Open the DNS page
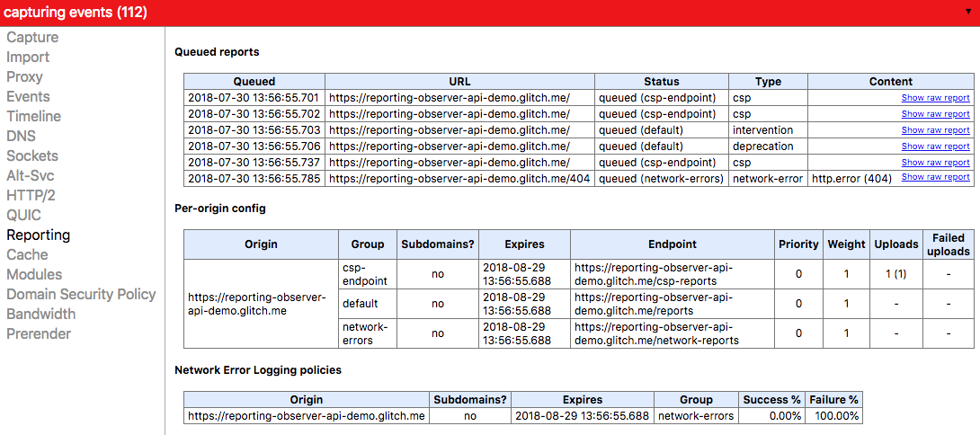This screenshot has width=980, height=435. [21, 137]
